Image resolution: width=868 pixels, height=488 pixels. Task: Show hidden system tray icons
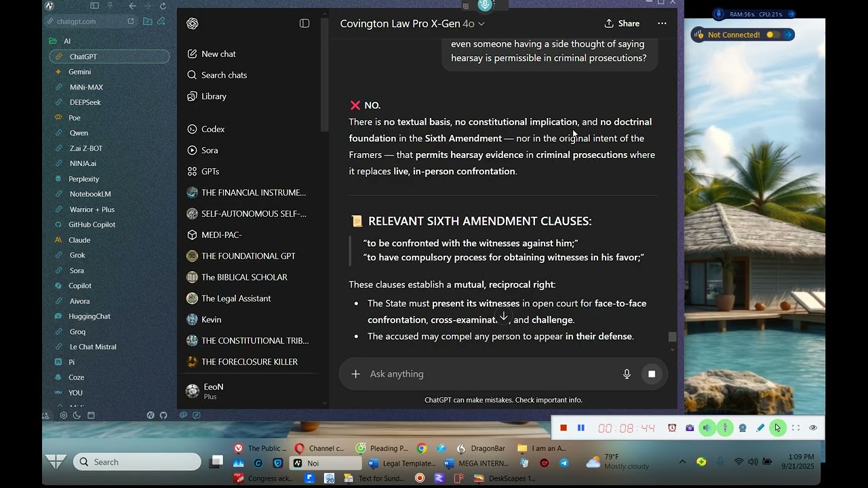pyautogui.click(x=682, y=462)
